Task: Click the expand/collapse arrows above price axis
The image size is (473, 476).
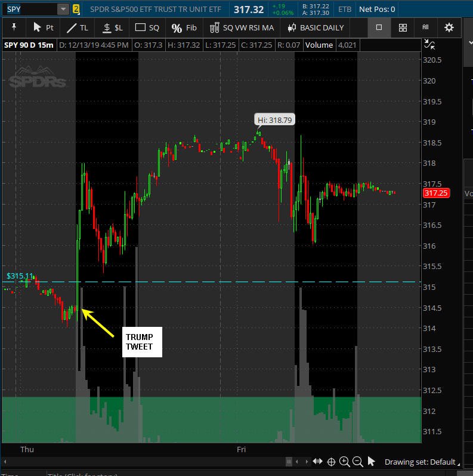Action: (429, 44)
